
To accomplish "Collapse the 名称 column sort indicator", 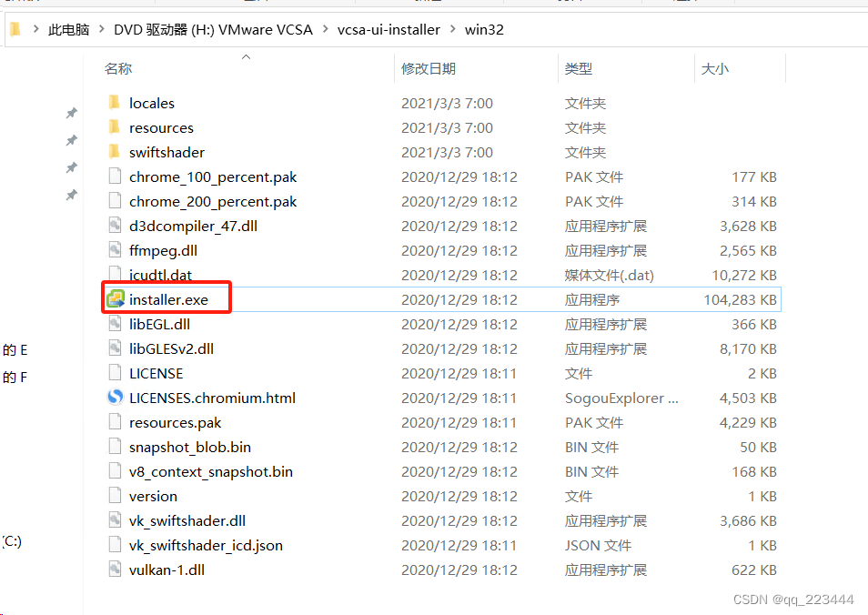I will 246,56.
